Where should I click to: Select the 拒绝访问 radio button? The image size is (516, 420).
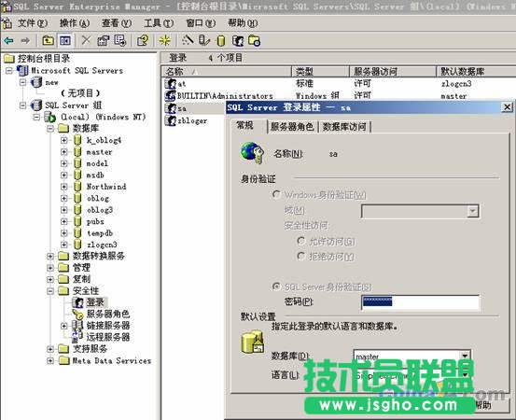[x=300, y=256]
